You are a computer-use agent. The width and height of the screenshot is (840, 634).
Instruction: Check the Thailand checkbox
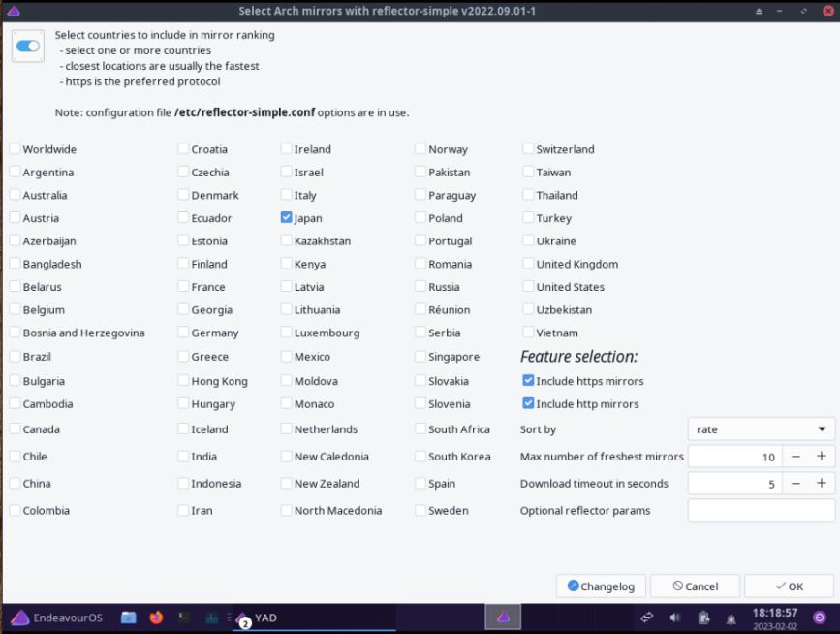[529, 195]
